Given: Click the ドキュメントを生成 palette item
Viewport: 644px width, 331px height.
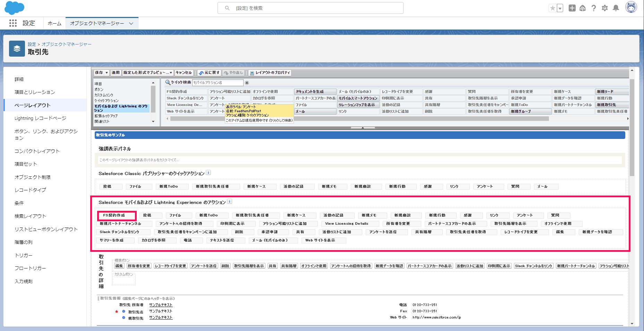Looking at the screenshot, I should pyautogui.click(x=315, y=92).
